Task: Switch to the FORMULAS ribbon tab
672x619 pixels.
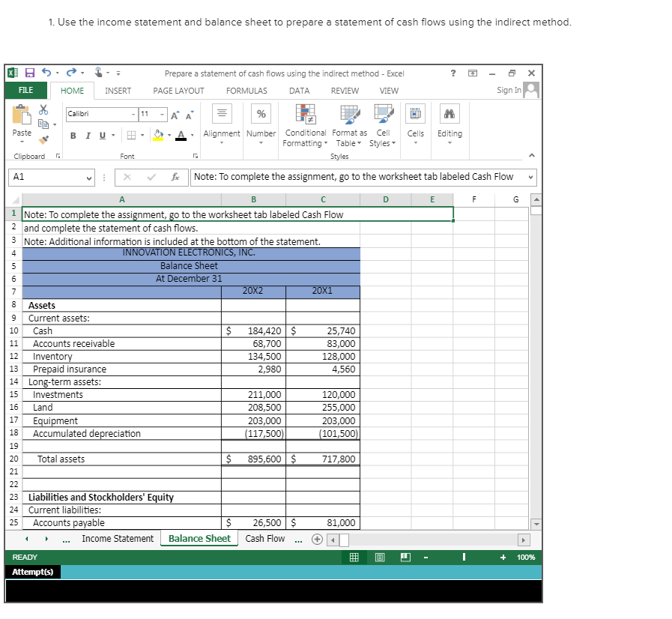Action: [x=246, y=90]
